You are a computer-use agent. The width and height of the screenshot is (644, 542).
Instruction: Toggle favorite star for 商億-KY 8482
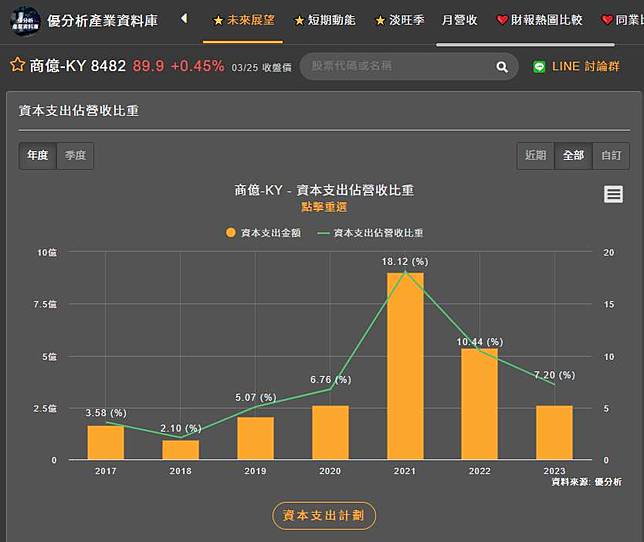(17, 65)
